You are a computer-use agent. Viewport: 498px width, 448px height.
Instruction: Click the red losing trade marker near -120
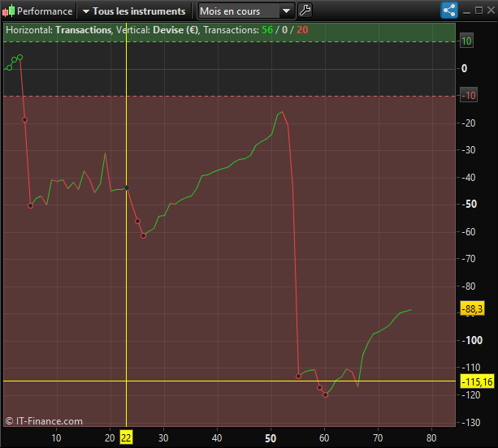point(325,395)
